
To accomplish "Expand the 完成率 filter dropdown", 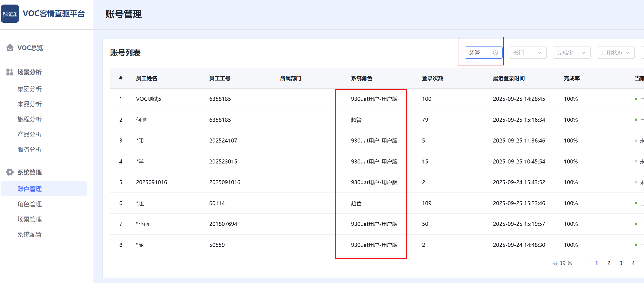I will 571,53.
